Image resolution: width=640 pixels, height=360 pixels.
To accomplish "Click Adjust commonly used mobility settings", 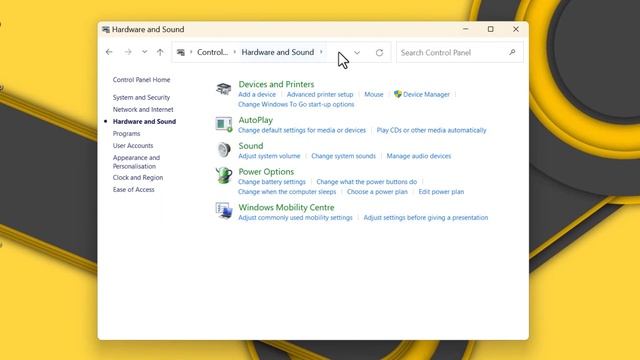I will coord(295,218).
